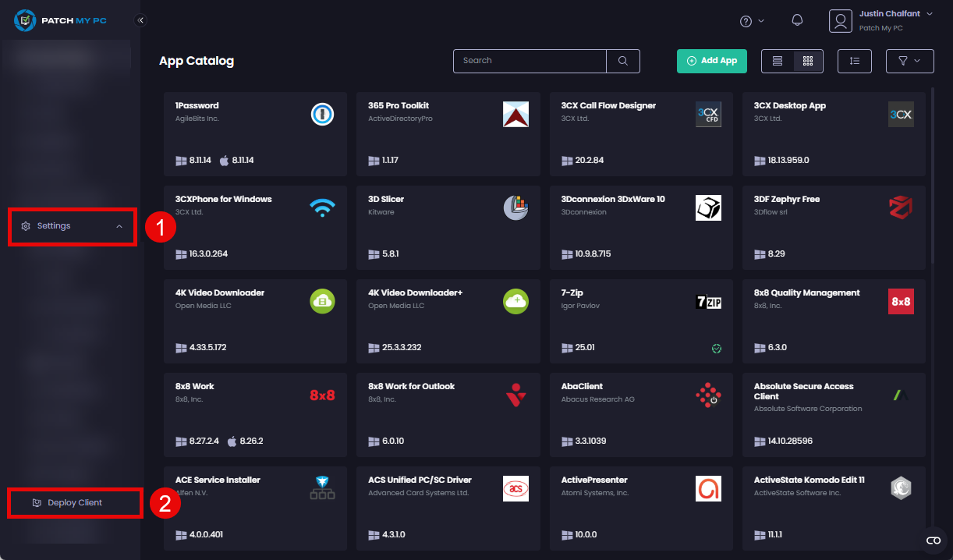Screen dimensions: 953x560
Task: Open the sort order control
Action: pos(854,61)
